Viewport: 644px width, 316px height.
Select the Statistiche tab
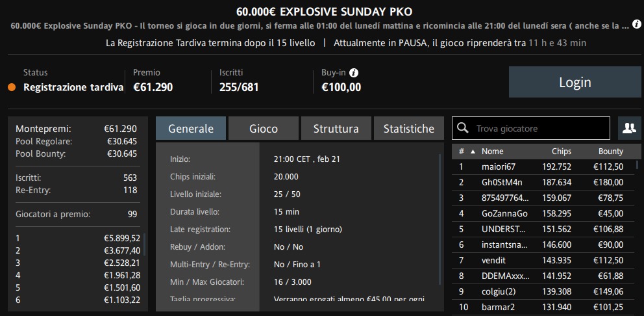click(408, 128)
